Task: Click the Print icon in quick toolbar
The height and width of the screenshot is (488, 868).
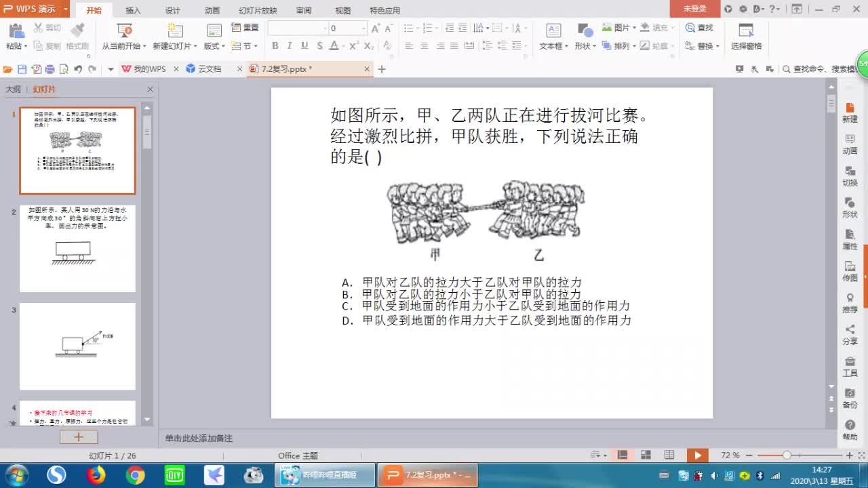Action: point(50,69)
